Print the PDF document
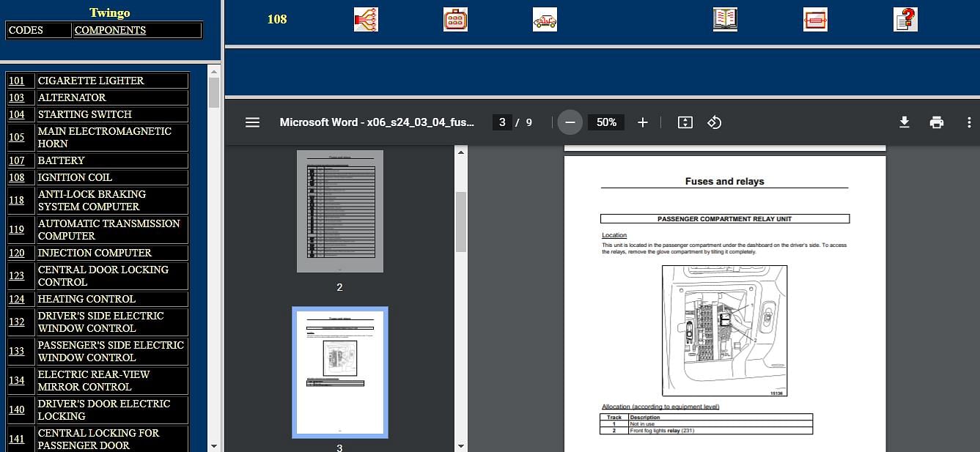The image size is (980, 452). point(937,122)
